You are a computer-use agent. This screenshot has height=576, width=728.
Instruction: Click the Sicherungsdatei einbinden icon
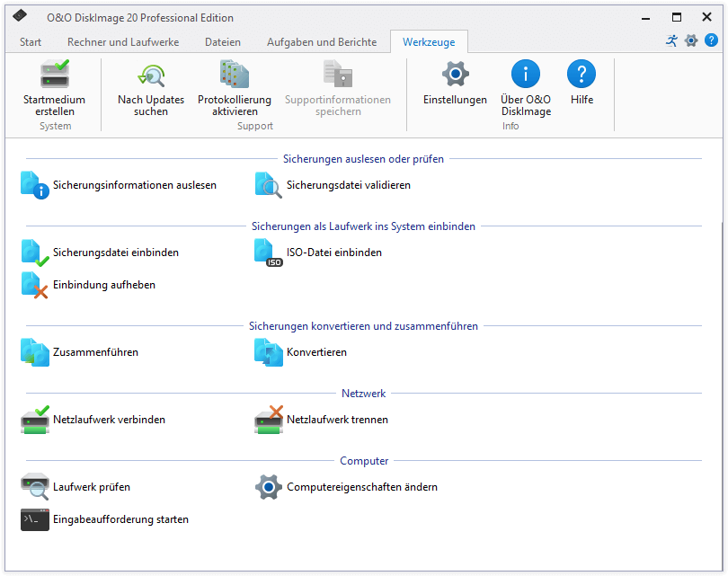pyautogui.click(x=35, y=253)
